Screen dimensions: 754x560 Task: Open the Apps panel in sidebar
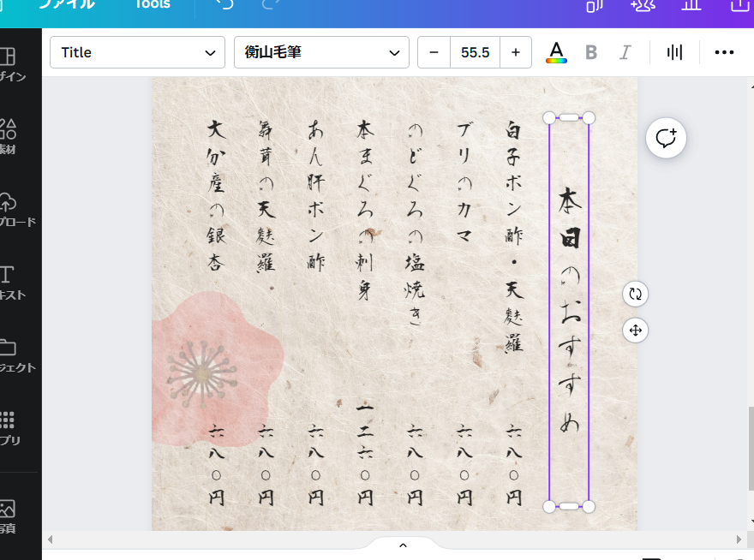[9, 428]
